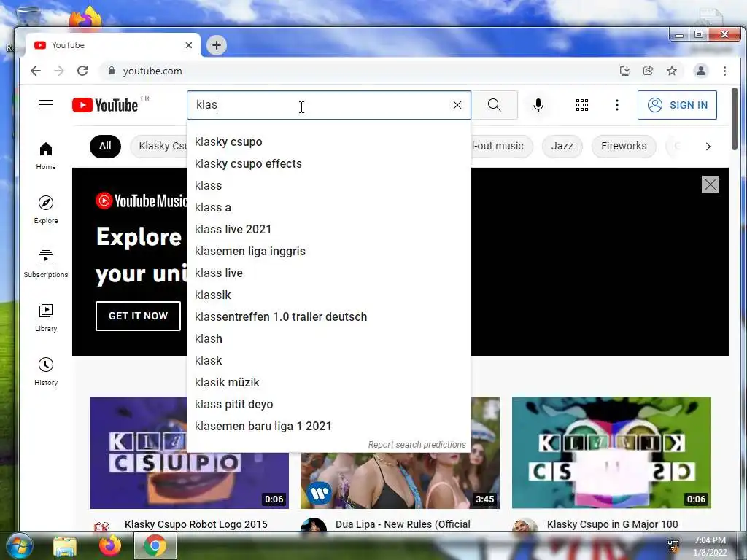Choose suggestion 'klass pitit deyo'
Image resolution: width=747 pixels, height=560 pixels.
coord(329,405)
